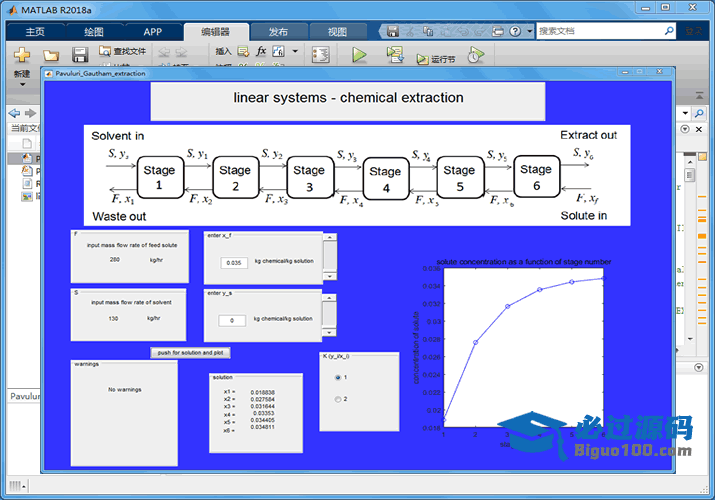Click the linear systems - chemical extraction title
This screenshot has height=500, width=715.
[x=348, y=98]
